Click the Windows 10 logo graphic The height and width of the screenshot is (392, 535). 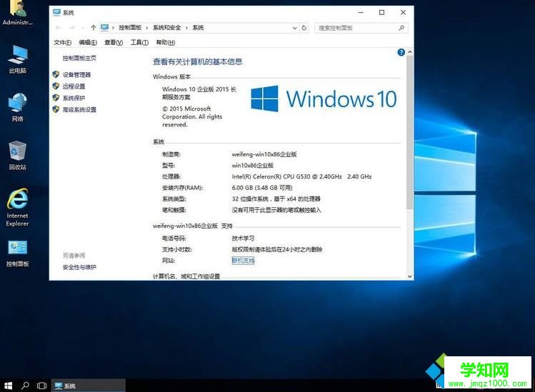point(324,99)
